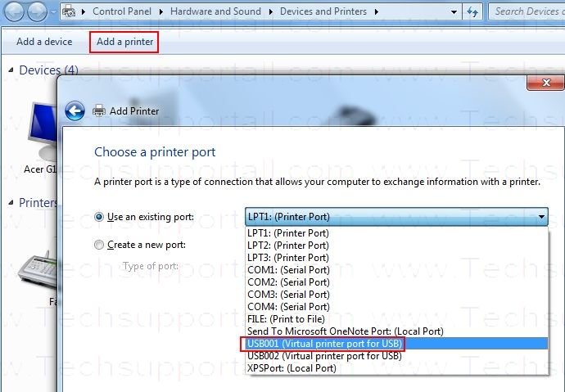
Task: Open recent pages dropdown beside forward button
Action: point(53,12)
